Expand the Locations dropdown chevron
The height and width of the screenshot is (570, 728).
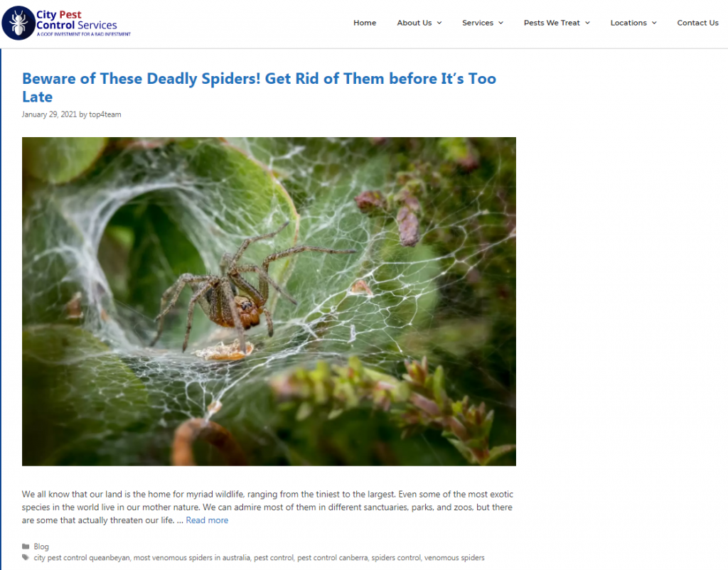pyautogui.click(x=654, y=23)
